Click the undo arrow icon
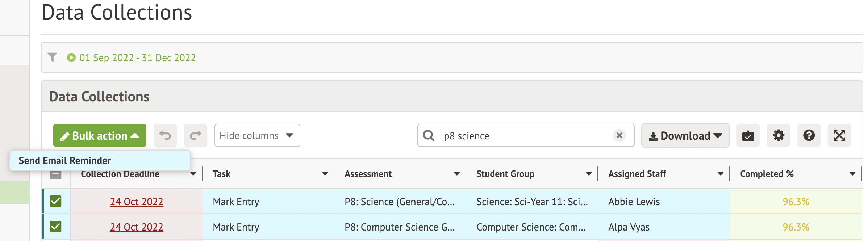The image size is (868, 241). 165,136
